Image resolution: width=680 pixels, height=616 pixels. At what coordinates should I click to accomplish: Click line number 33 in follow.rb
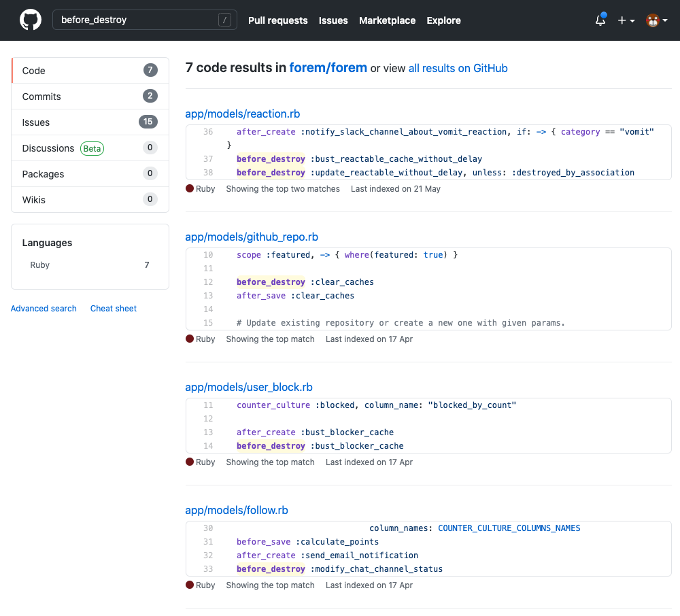(208, 569)
